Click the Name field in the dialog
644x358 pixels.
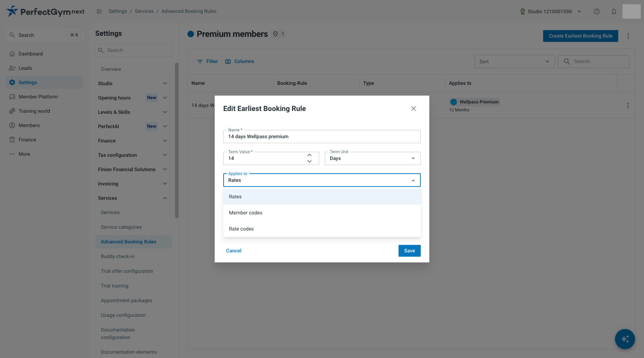322,136
